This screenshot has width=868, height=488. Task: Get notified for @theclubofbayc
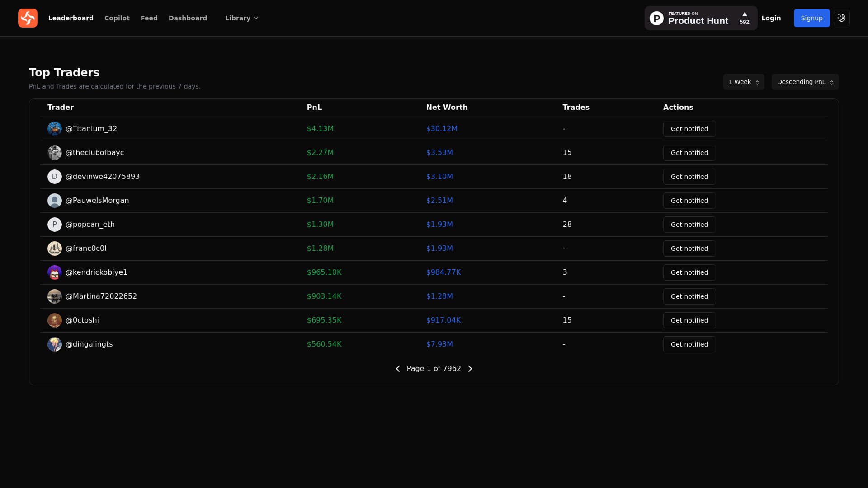click(689, 153)
